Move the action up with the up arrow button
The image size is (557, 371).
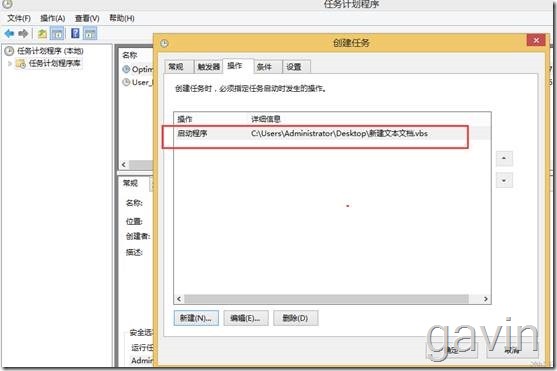click(504, 158)
